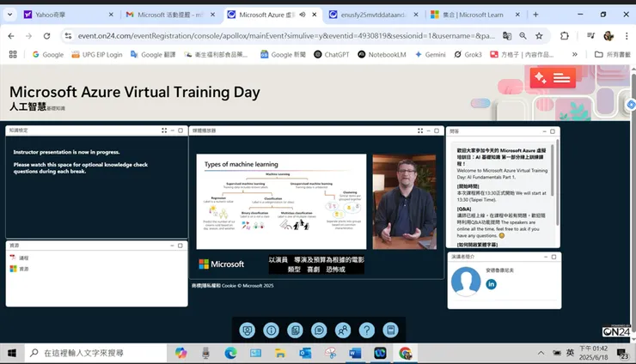
Task: Bookmark this page with the star icon
Action: pos(539,36)
